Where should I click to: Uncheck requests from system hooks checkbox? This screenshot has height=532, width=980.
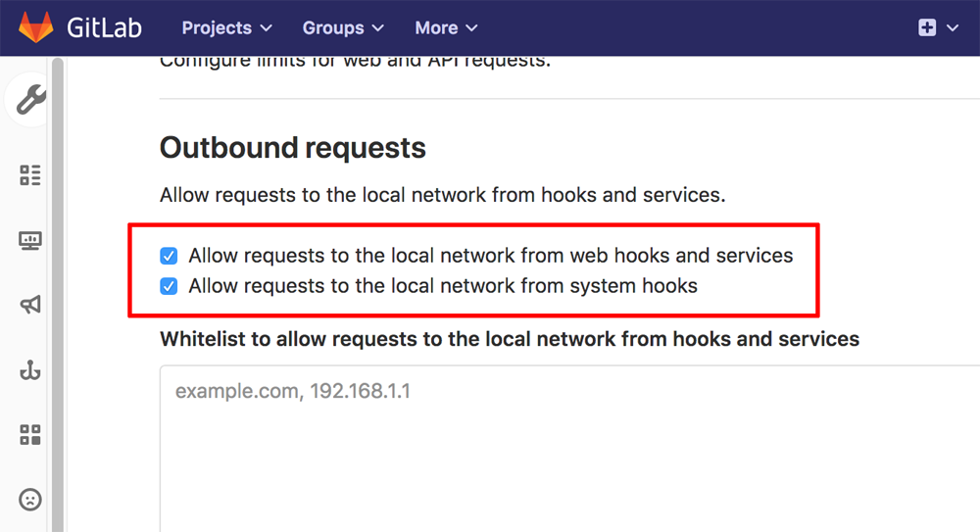[x=169, y=286]
